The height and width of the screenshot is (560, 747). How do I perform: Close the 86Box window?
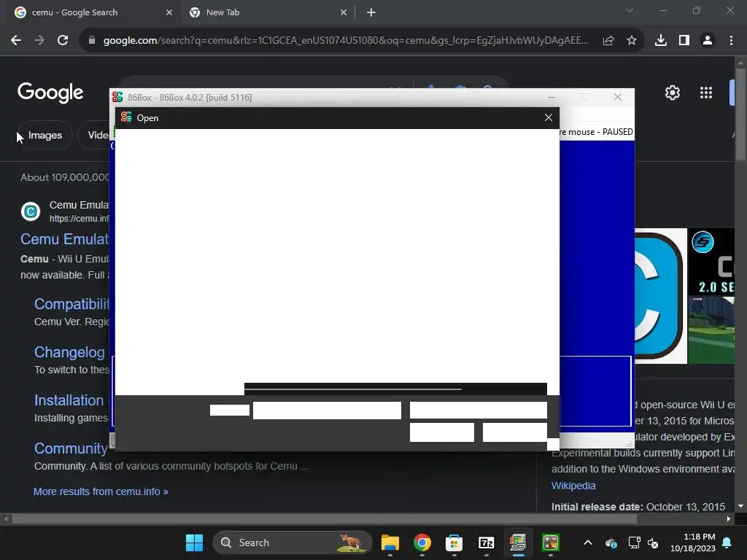pos(618,97)
